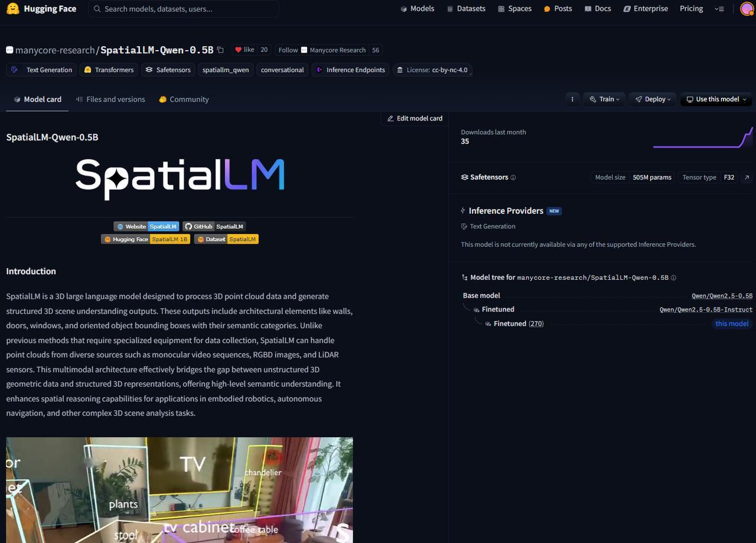The image size is (756, 543).
Task: Click the 505M params value
Action: tap(652, 177)
